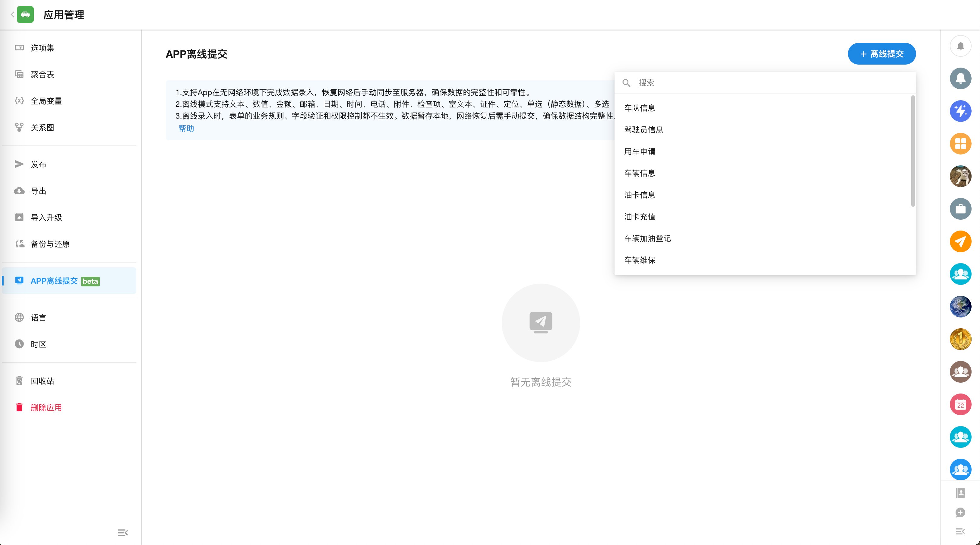Screen dimensions: 980x545
Task: Click the back arrow next to app icon
Action: 12,14
